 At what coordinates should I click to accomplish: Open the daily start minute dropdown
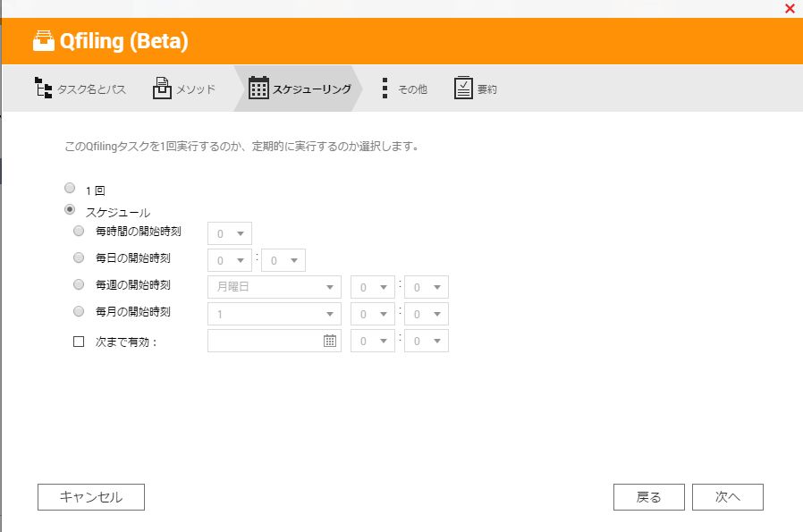coord(283,260)
